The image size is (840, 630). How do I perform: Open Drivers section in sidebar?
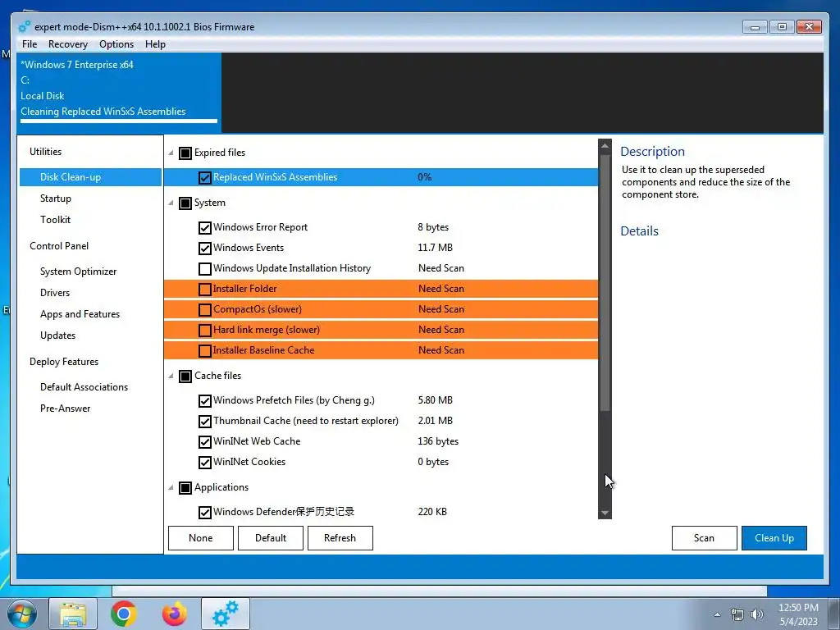tap(55, 293)
